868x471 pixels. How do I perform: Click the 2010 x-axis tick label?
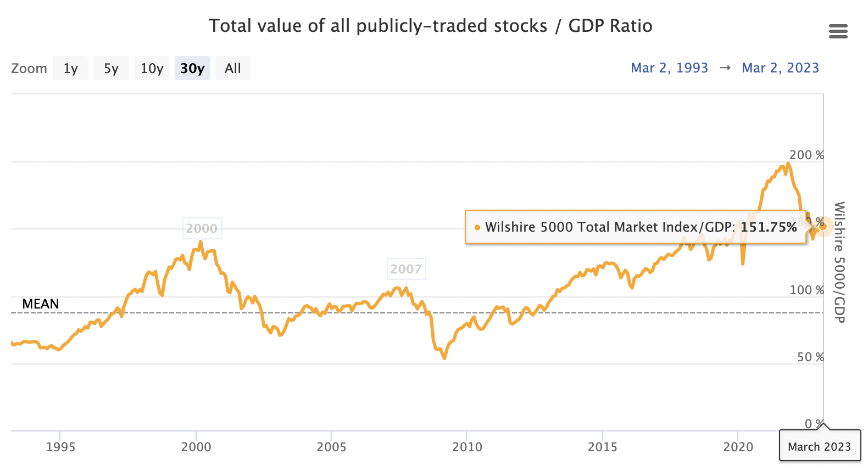[x=467, y=447]
